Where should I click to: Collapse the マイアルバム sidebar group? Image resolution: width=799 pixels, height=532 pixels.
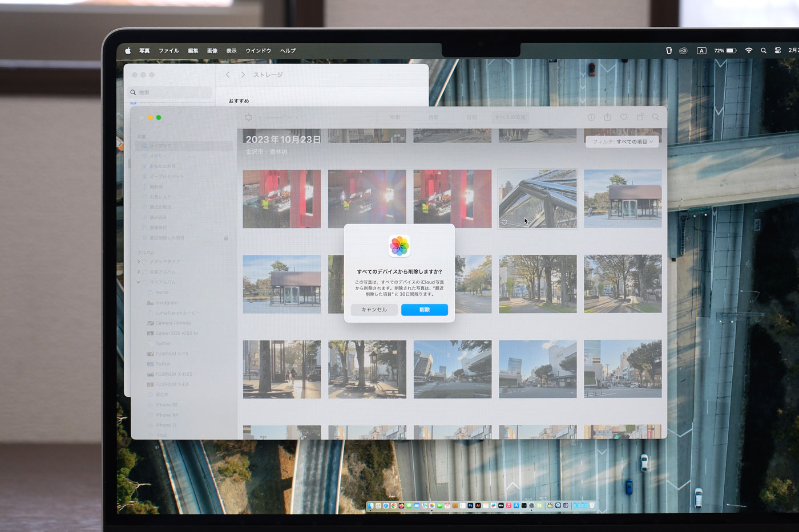tap(139, 282)
